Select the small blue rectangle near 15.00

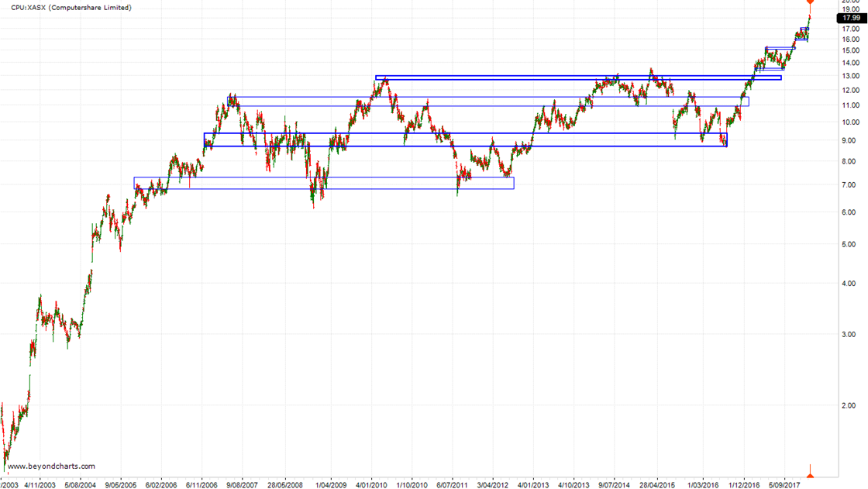(x=779, y=49)
